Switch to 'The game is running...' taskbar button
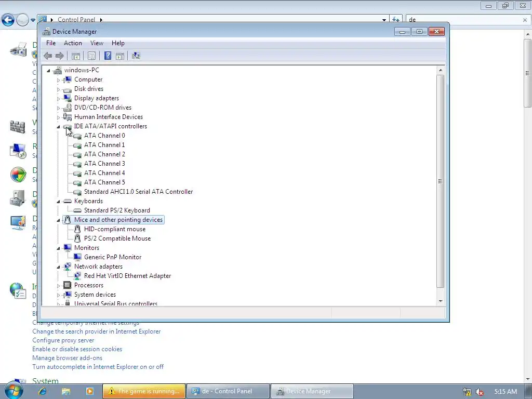This screenshot has width=532, height=399. pyautogui.click(x=144, y=391)
